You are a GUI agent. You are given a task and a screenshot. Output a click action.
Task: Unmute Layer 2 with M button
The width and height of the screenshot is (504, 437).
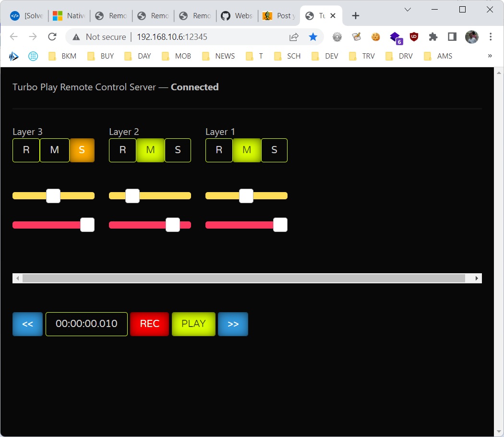pos(150,150)
